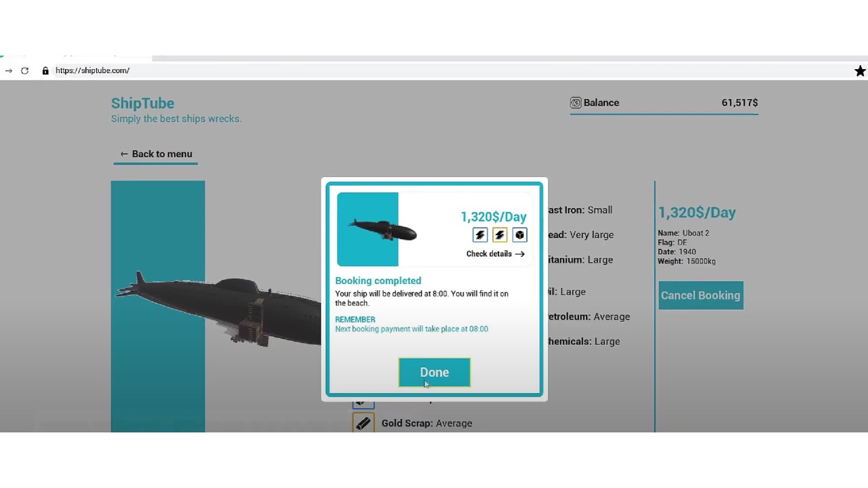868x488 pixels.
Task: Bookmark the page with the star icon
Action: [860, 70]
